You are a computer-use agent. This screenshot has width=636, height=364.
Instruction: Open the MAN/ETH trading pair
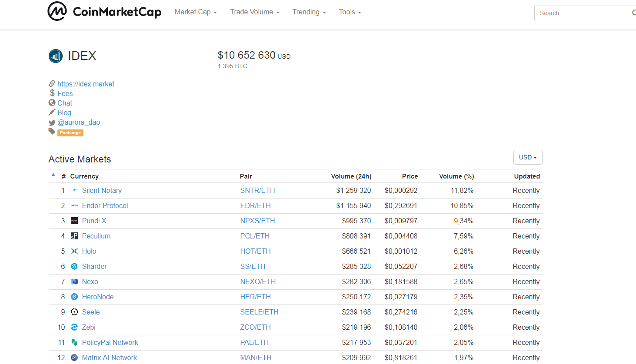pyautogui.click(x=256, y=357)
